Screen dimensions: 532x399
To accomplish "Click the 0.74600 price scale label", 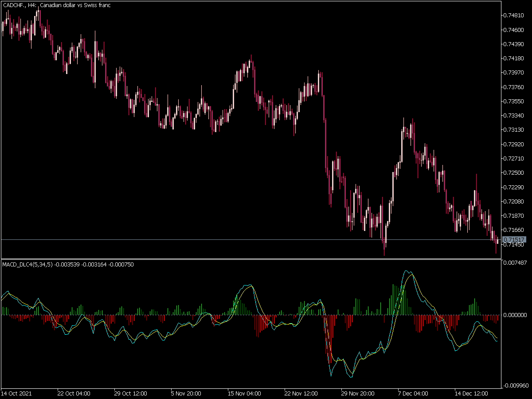I will click(x=515, y=30).
